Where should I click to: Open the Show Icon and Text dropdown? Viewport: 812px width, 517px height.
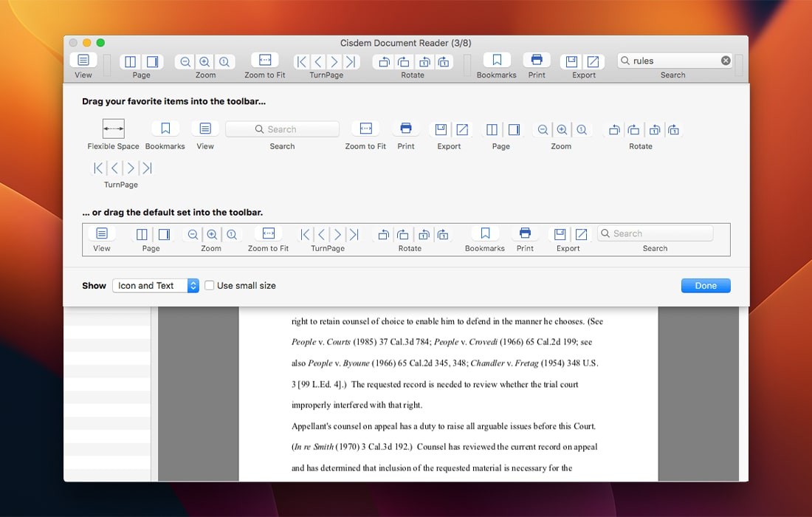[x=156, y=286]
